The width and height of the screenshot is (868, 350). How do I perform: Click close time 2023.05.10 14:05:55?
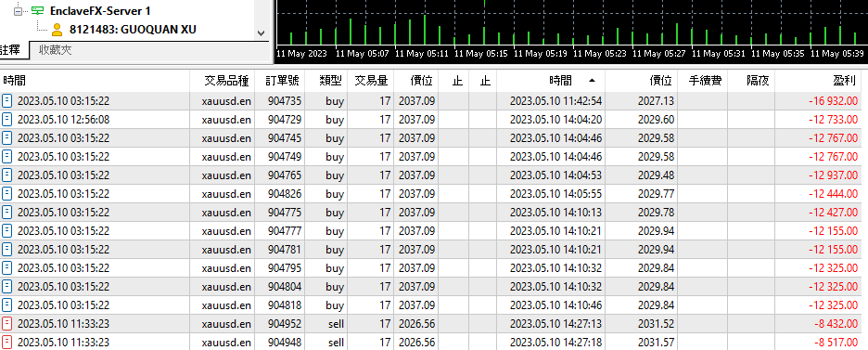tap(555, 194)
